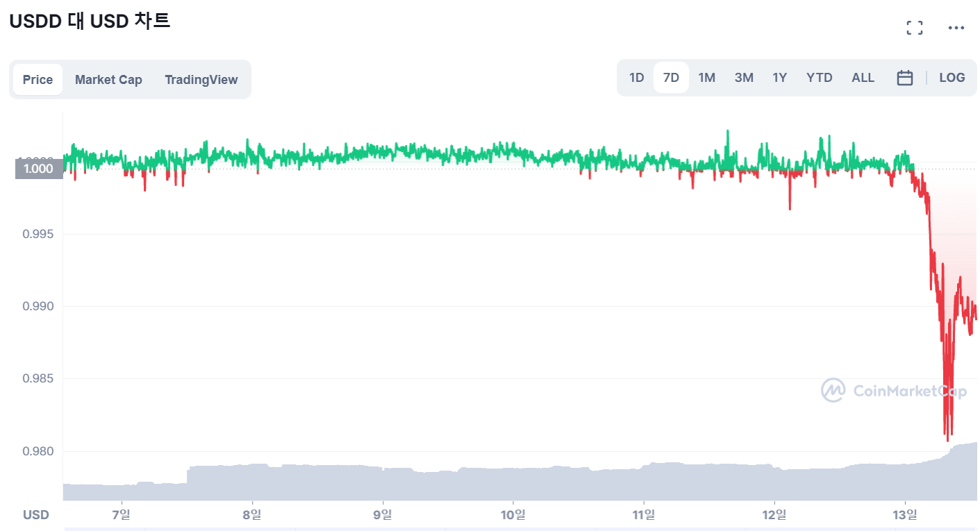The width and height of the screenshot is (980, 531).
Task: Switch to the TradingView tab
Action: [x=201, y=79]
